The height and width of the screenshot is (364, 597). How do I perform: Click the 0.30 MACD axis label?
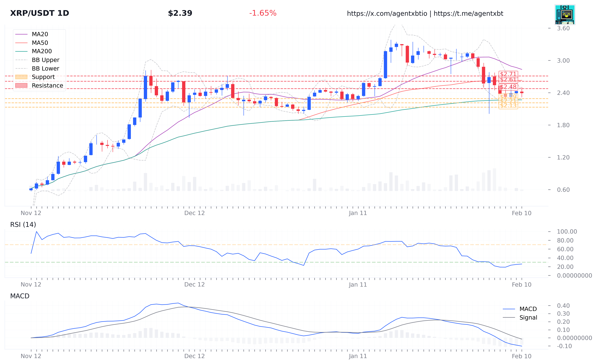pos(563,314)
